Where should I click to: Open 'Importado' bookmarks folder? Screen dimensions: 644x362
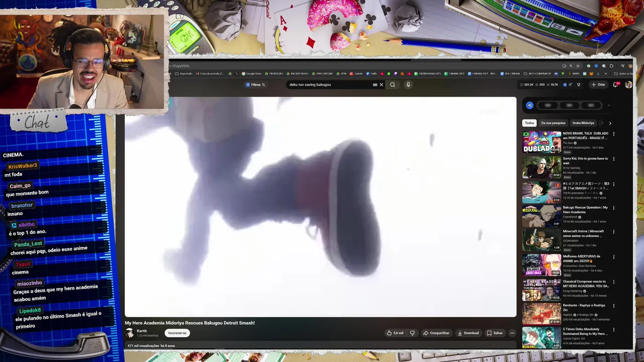click(184, 73)
